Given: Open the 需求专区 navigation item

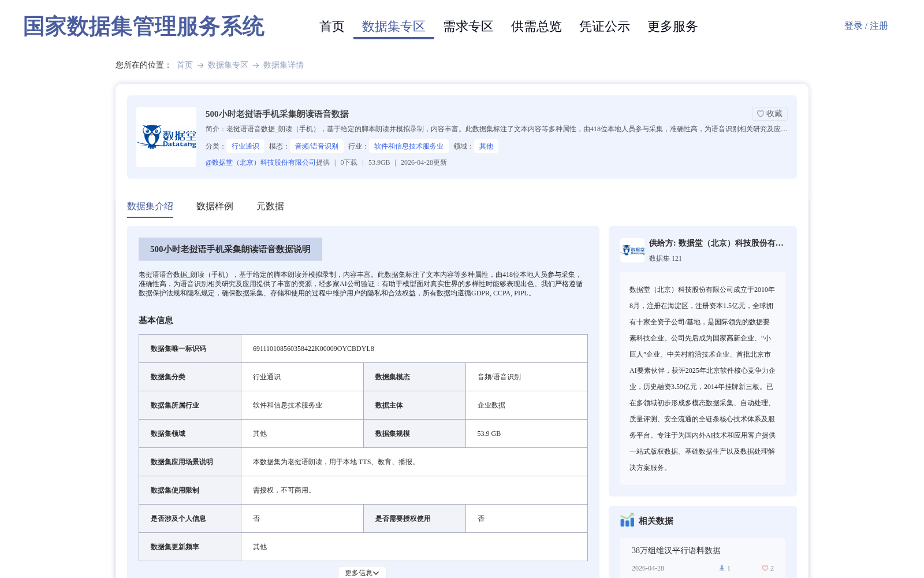Looking at the screenshot, I should [x=468, y=27].
